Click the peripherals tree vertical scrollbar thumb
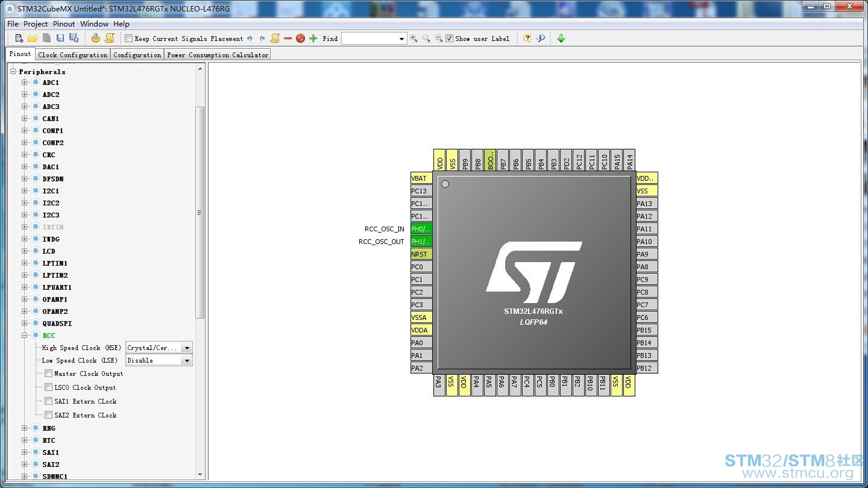Screen dimensions: 868x488 (200, 213)
